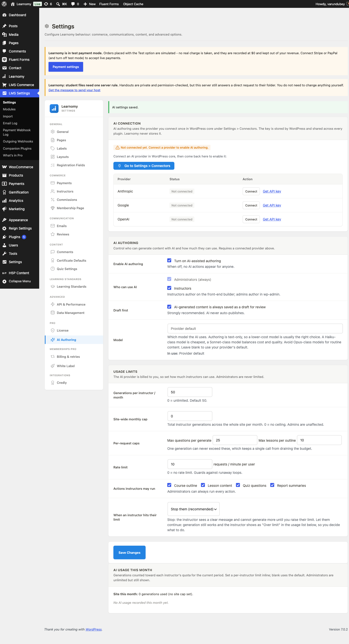Open the Modules submenu item

pos(9,109)
